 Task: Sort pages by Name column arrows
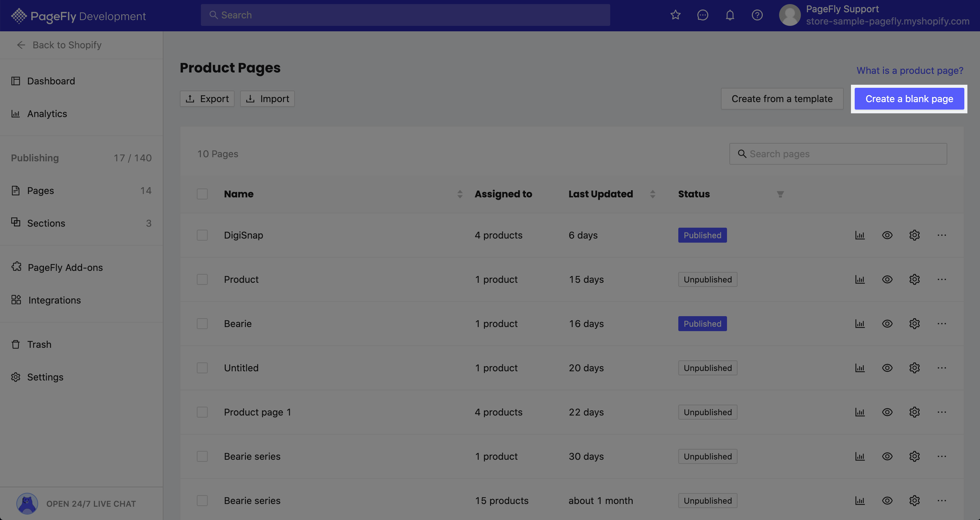[460, 194]
